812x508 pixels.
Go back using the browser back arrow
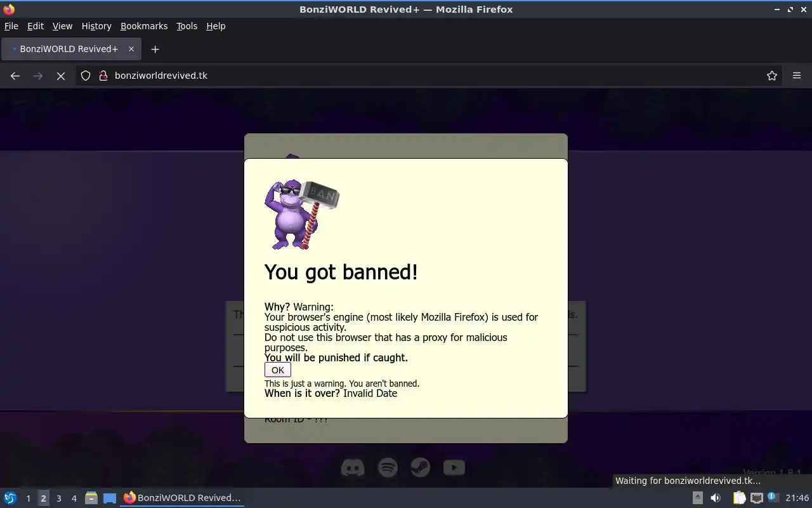click(15, 76)
